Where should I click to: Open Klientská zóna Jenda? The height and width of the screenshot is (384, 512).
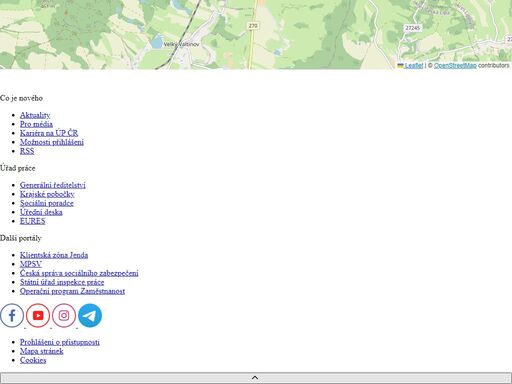pyautogui.click(x=54, y=255)
